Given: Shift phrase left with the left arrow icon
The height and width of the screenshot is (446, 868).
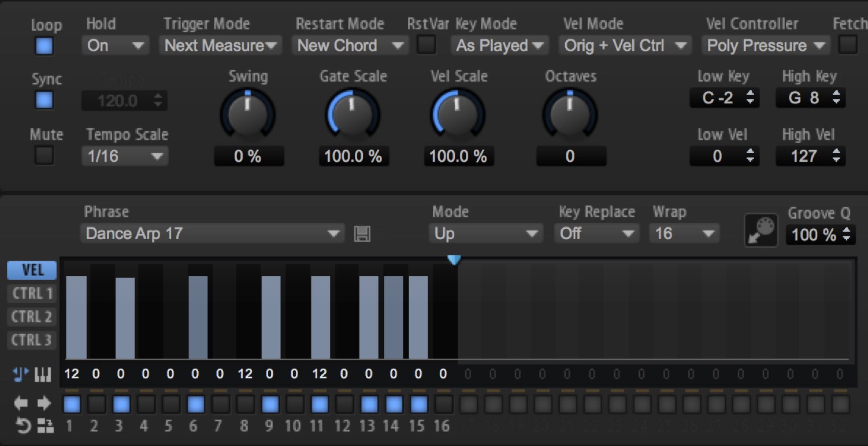Looking at the screenshot, I should coord(20,403).
